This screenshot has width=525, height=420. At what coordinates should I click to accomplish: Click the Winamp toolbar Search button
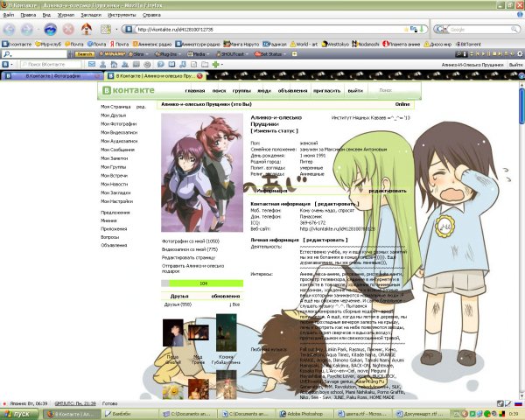(84, 54)
